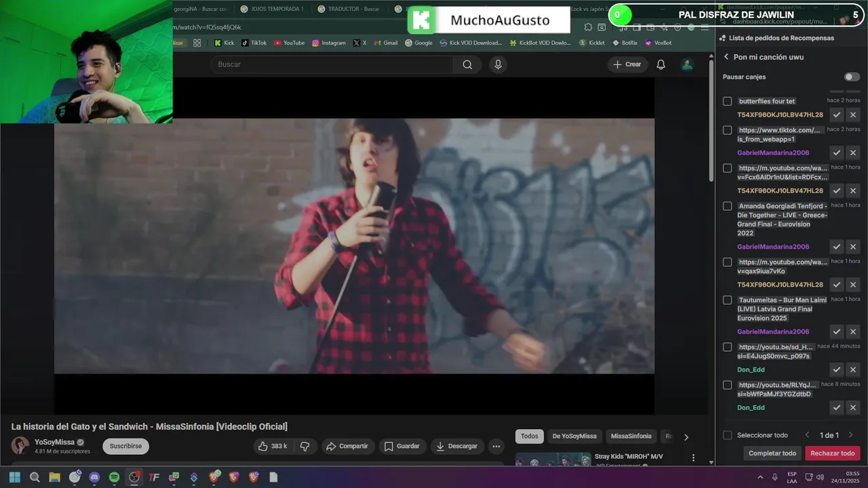Screen dimensions: 868x488
Task: Click the YouTube search magnifier button
Action: (x=467, y=64)
